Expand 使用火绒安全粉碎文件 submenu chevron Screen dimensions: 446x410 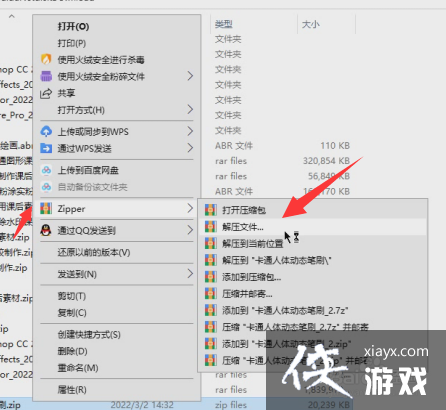[190, 76]
